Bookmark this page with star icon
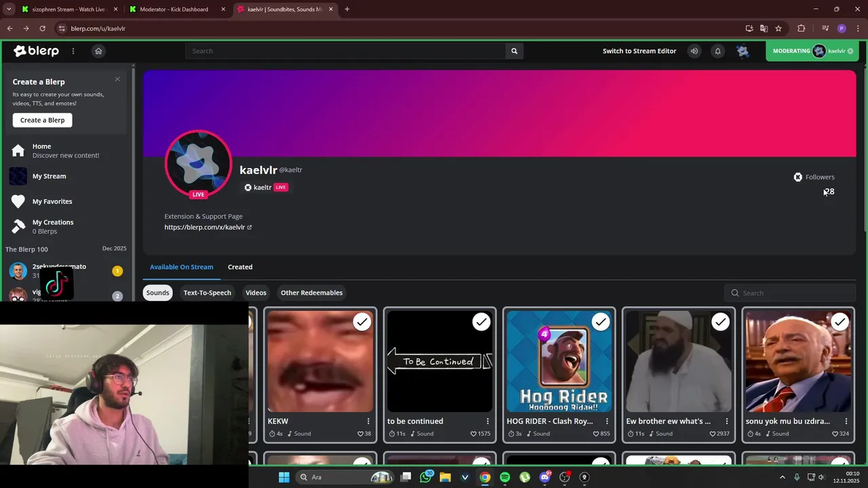The image size is (868, 488). [x=778, y=28]
